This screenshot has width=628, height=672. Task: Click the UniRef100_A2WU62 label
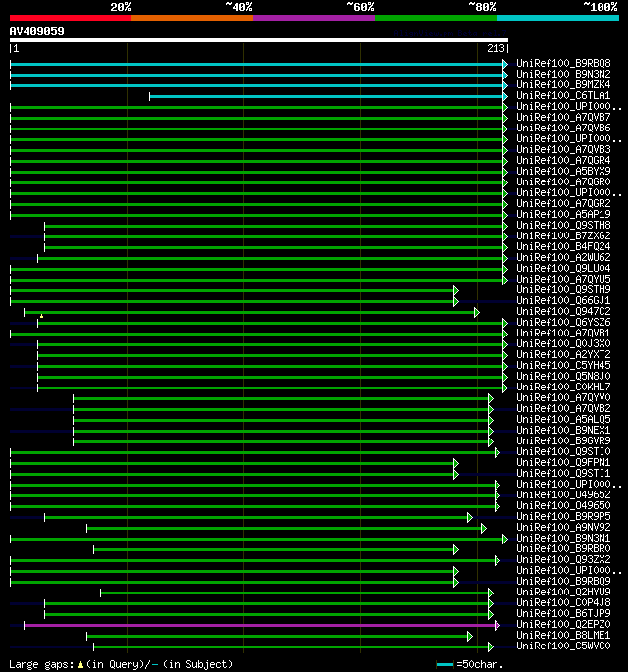(563, 258)
